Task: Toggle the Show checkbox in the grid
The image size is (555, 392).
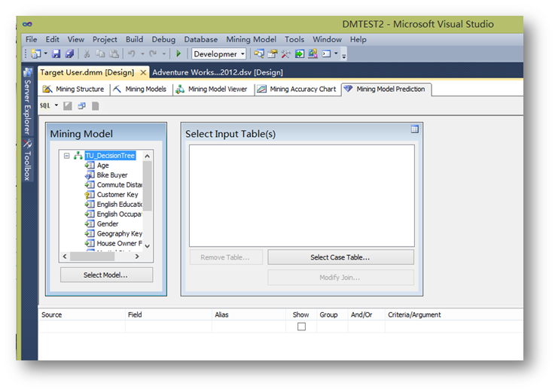Action: tap(301, 327)
